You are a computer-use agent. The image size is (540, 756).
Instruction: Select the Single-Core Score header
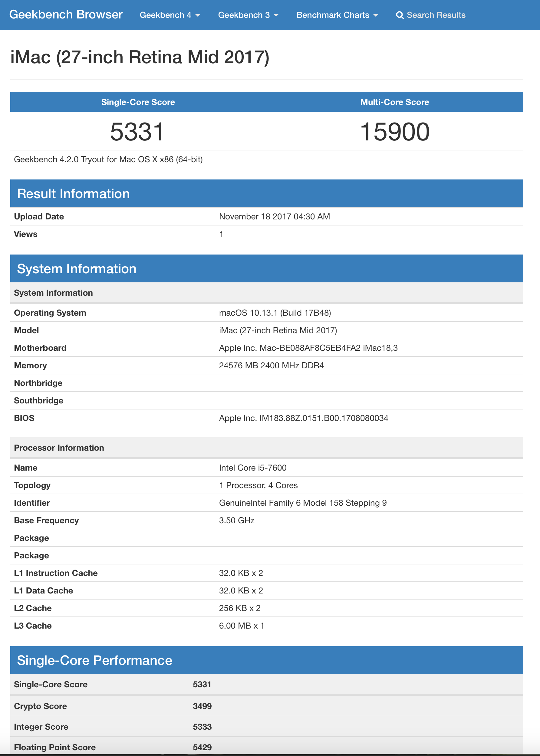pyautogui.click(x=138, y=102)
